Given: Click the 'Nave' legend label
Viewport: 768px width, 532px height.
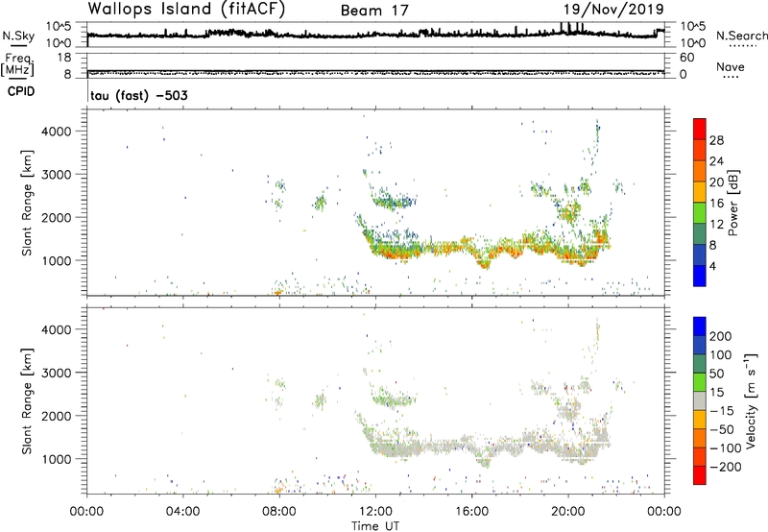Looking at the screenshot, I should (x=731, y=67).
